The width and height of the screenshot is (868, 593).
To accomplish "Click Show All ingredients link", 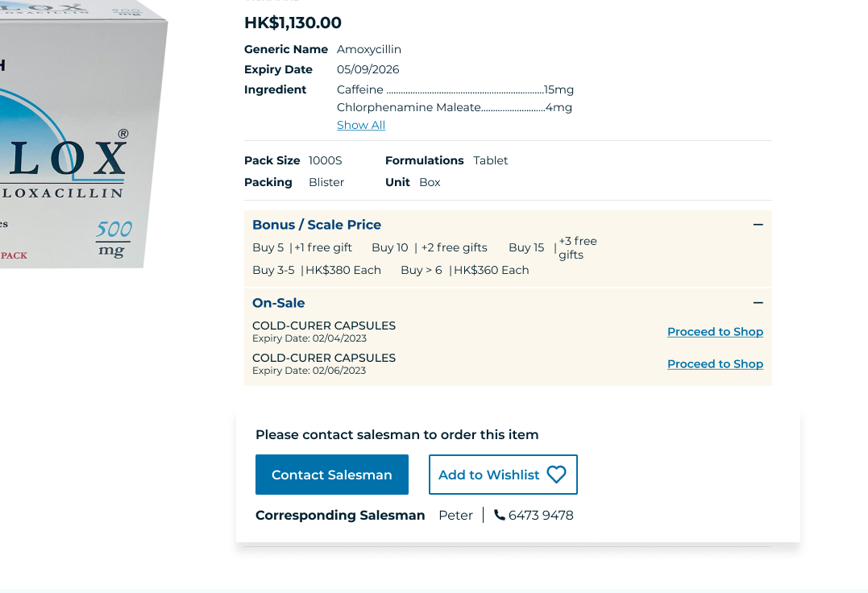I will (x=361, y=125).
